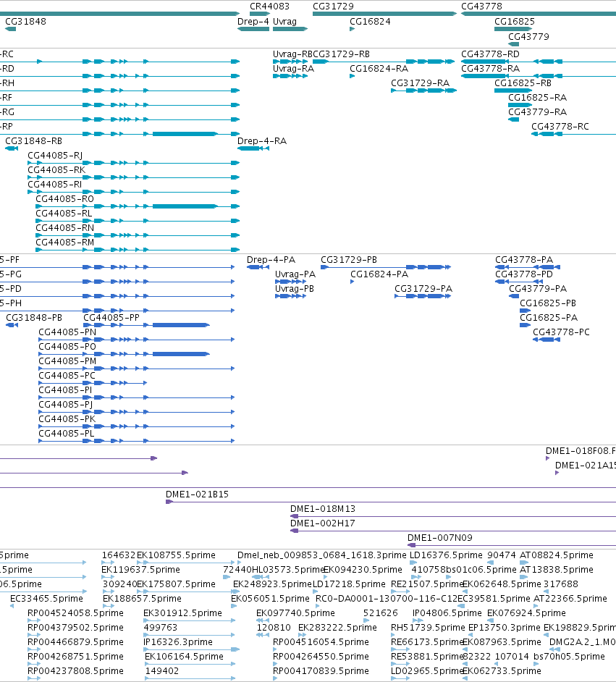Click the CG16825 gene label

(x=515, y=21)
